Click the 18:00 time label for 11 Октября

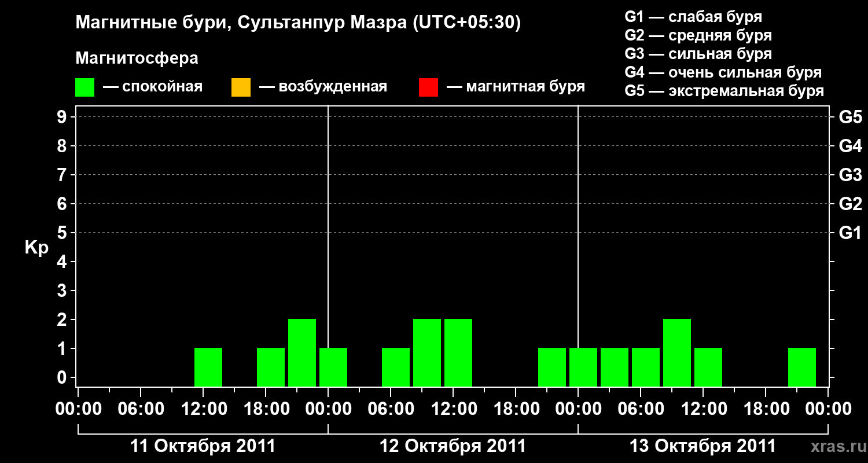point(266,409)
